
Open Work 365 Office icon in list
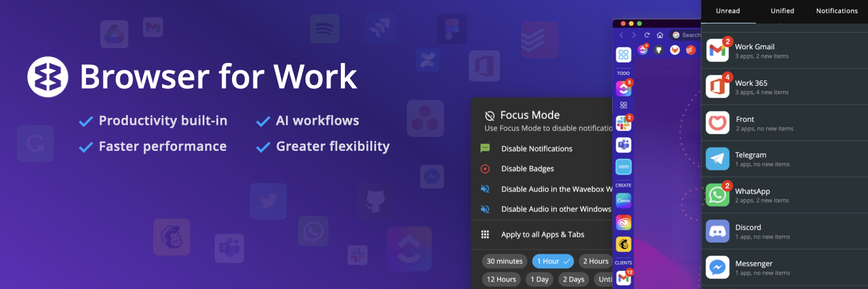[718, 87]
